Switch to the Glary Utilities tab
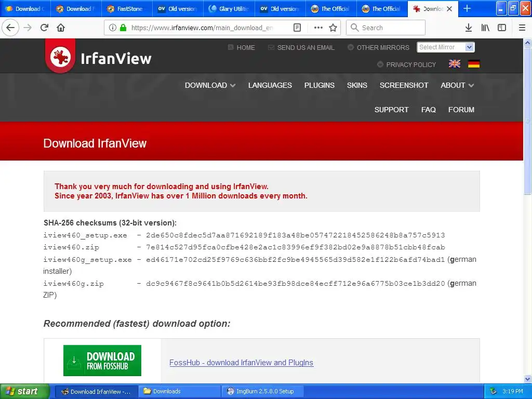Image resolution: width=532 pixels, height=399 pixels. coord(229,9)
